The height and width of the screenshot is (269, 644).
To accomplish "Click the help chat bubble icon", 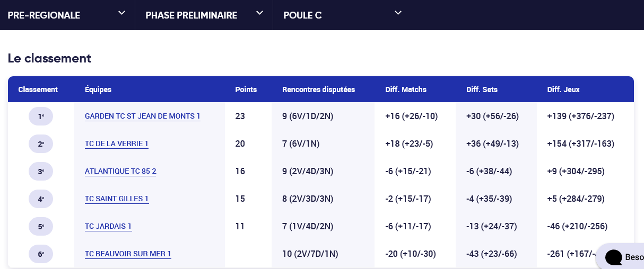I will point(614,257).
